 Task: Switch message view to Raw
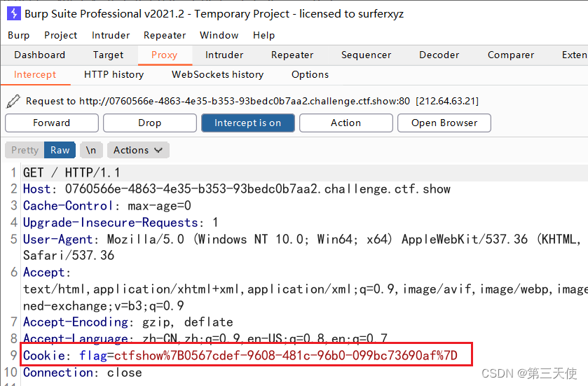(x=60, y=151)
